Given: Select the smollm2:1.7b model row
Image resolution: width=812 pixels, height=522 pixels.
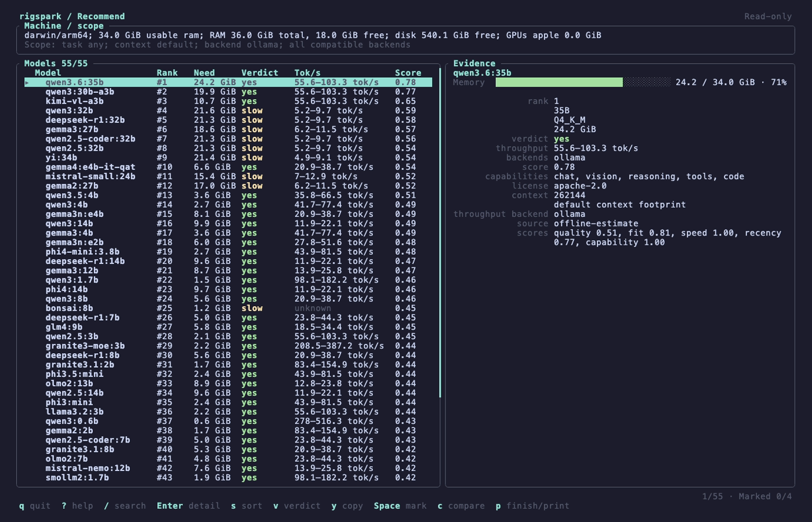Looking at the screenshot, I should click(x=228, y=478).
